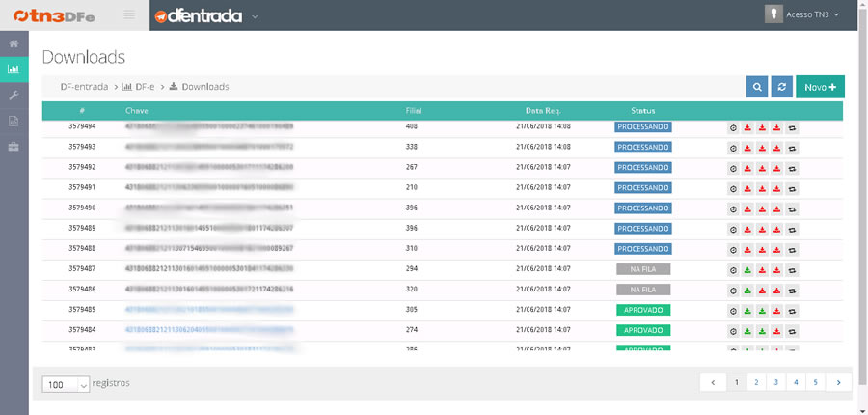Refresh the list with the blue reload button
The height and width of the screenshot is (415, 868).
(781, 87)
